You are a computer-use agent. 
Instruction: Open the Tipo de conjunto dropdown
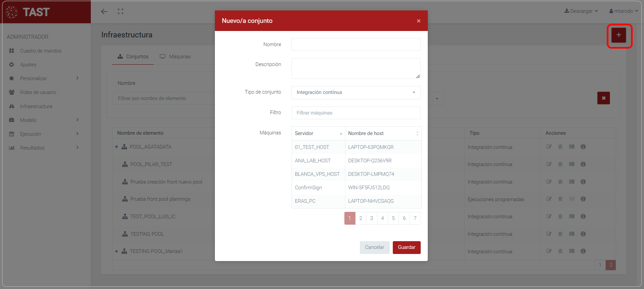point(356,92)
